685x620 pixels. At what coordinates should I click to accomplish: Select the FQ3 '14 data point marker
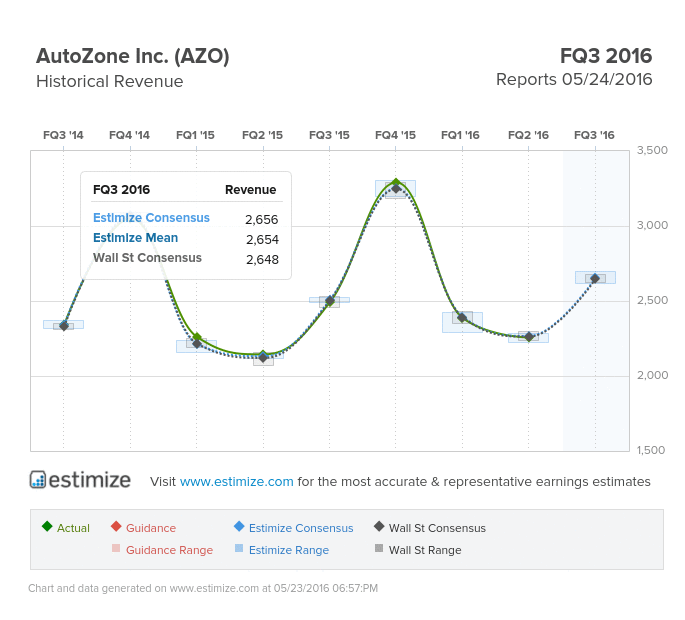pos(64,326)
